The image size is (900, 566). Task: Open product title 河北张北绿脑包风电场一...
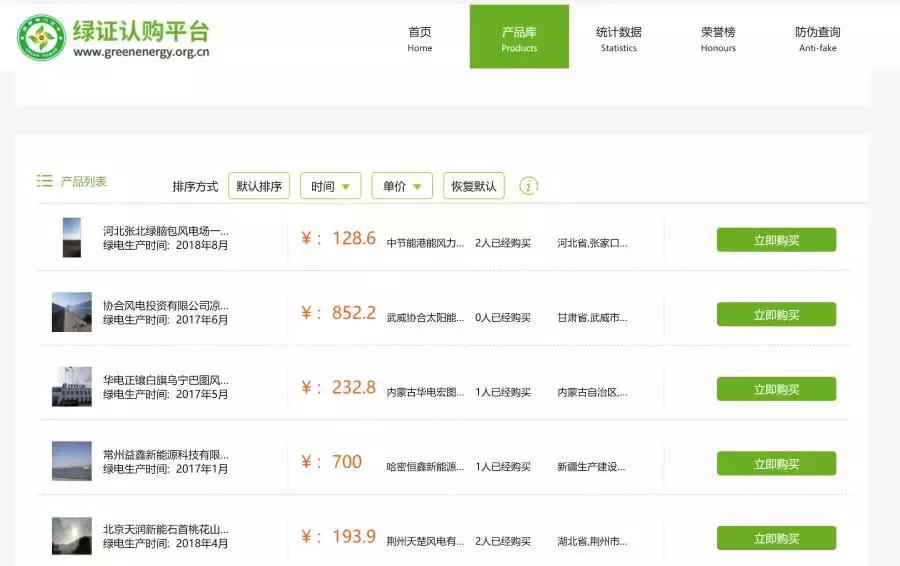[165, 231]
